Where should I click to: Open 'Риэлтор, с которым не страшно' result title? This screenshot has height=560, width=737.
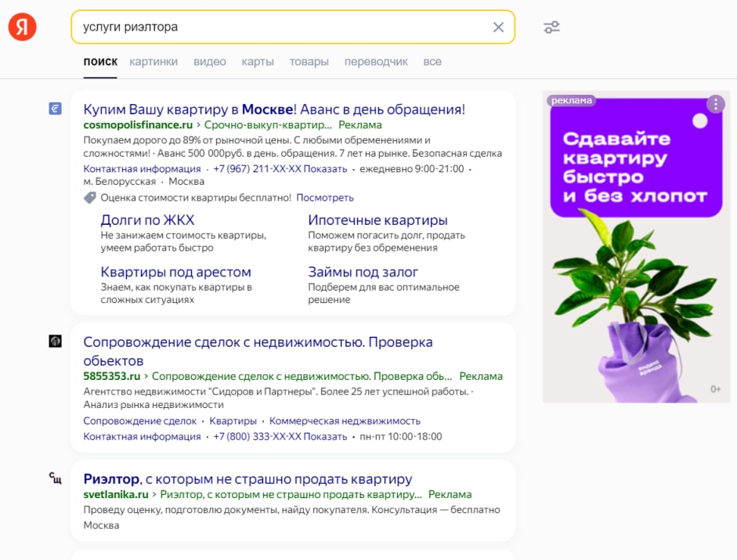(247, 479)
